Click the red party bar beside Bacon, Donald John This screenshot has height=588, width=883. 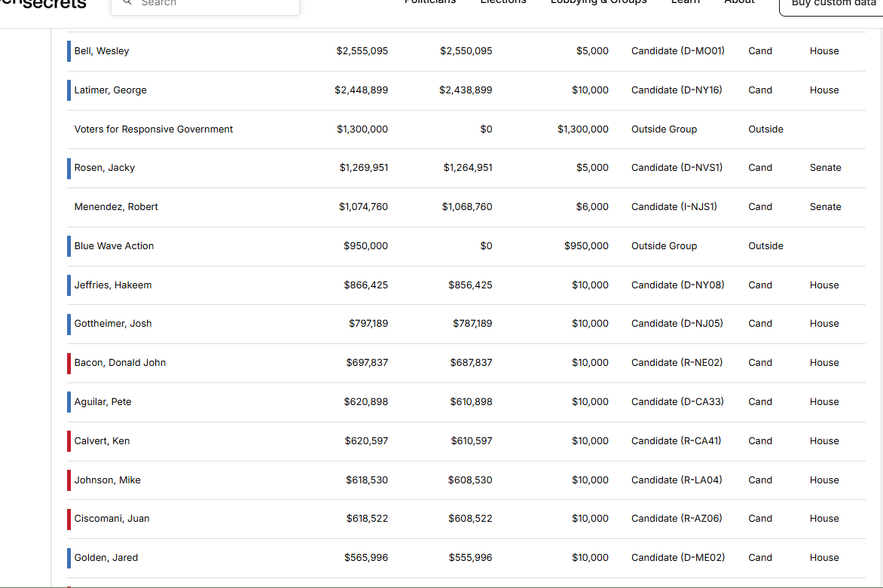tap(69, 363)
